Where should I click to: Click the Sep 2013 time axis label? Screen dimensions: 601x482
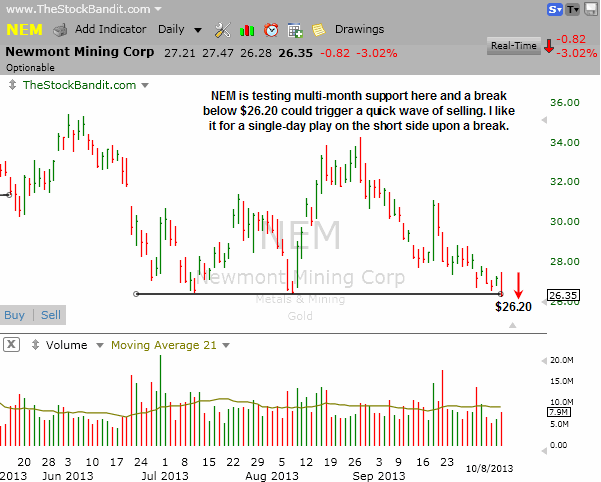click(x=379, y=476)
